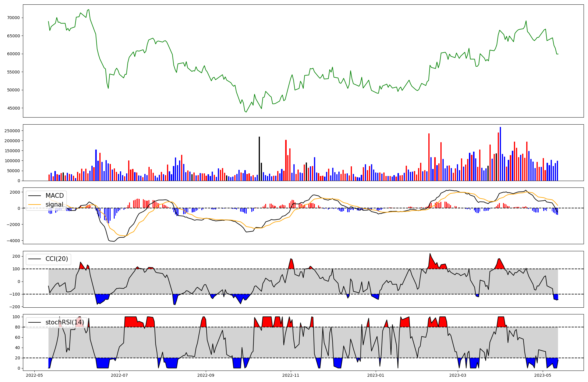Click the 80 tick on the stochRSI axis

[18, 327]
